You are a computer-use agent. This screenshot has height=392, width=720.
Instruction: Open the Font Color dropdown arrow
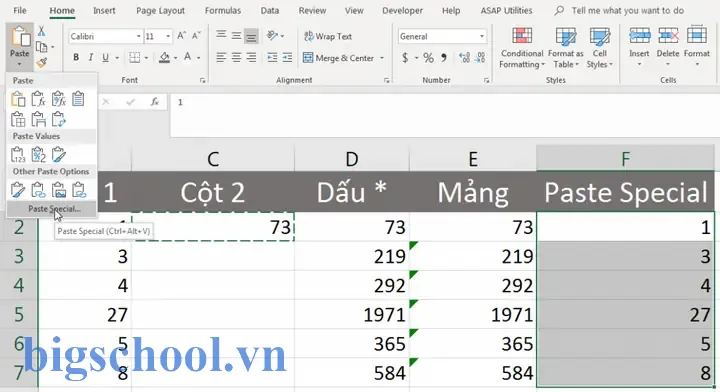coord(199,58)
